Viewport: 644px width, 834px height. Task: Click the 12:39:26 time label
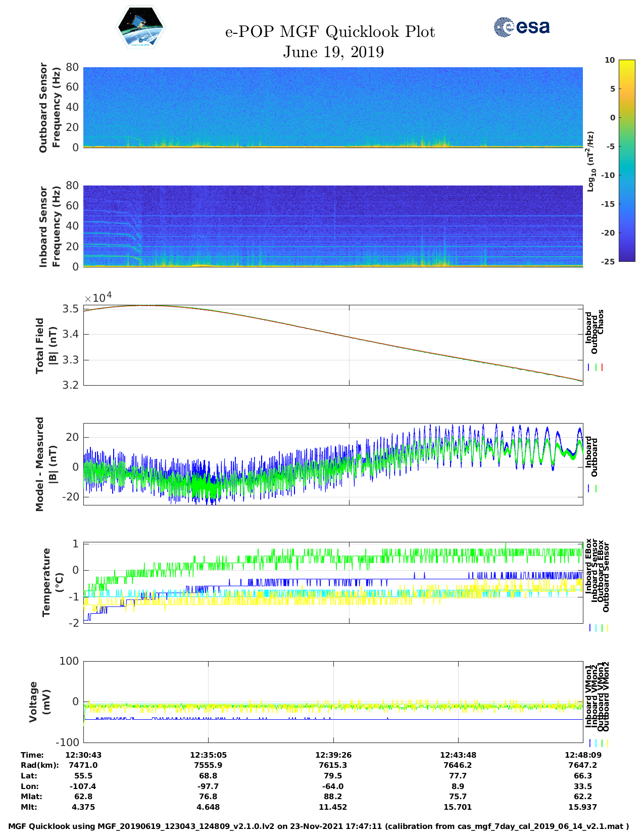333,755
